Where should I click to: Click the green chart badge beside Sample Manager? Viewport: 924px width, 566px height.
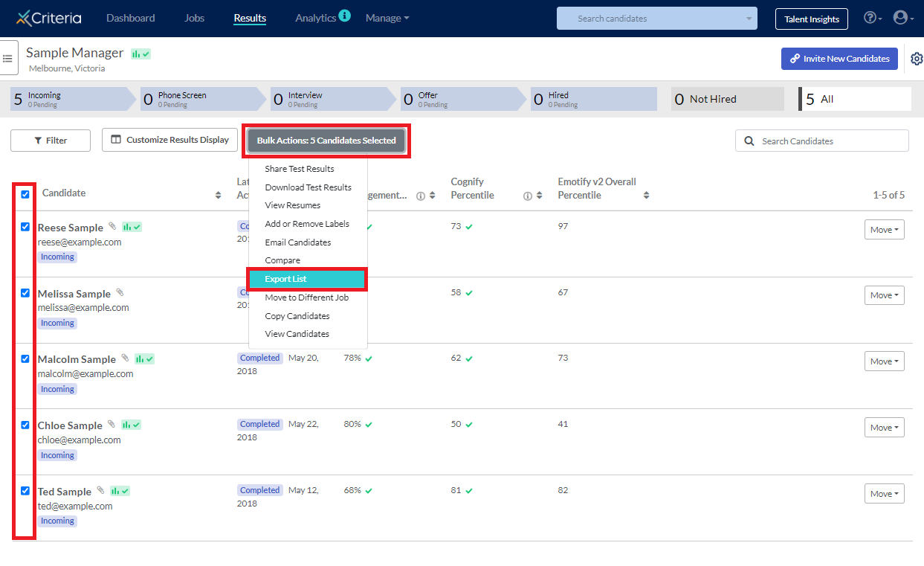140,54
